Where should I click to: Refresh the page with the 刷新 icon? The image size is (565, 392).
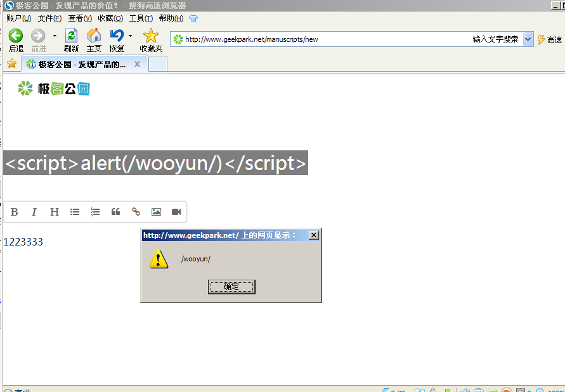pyautogui.click(x=72, y=36)
